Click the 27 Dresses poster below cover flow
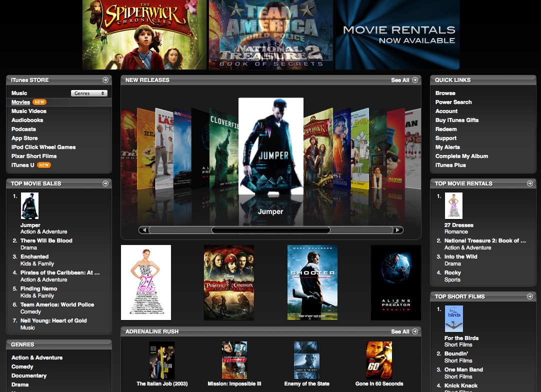This screenshot has height=392, width=541. coord(146,282)
